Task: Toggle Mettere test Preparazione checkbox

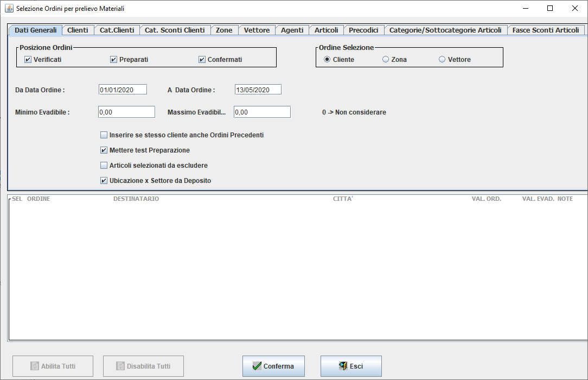Action: tap(104, 150)
